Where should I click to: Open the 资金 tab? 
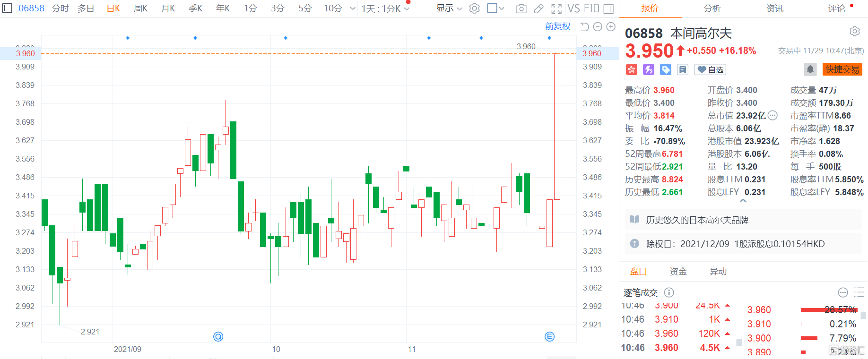(x=678, y=271)
